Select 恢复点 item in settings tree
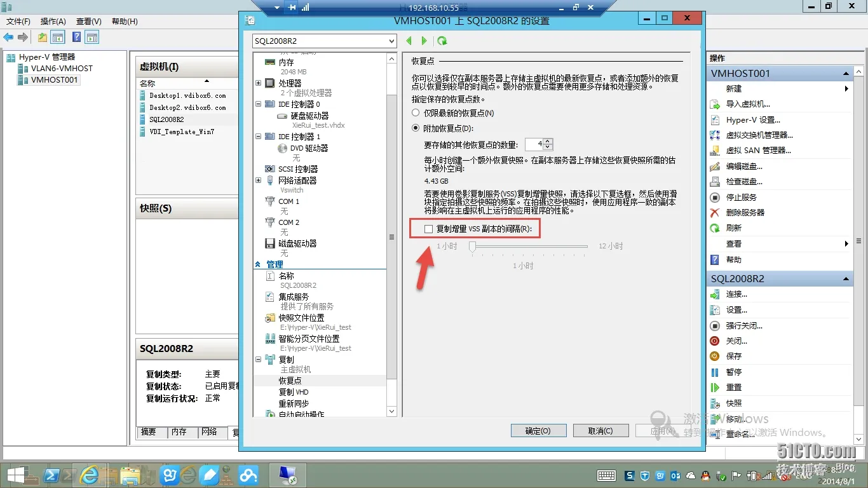Viewport: 868px width, 488px height. coord(290,381)
